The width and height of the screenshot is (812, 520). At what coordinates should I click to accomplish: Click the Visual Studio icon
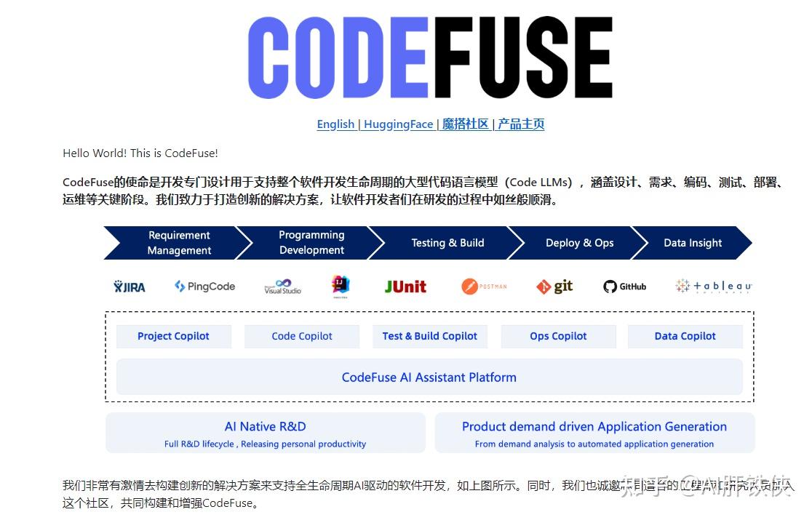click(282, 285)
